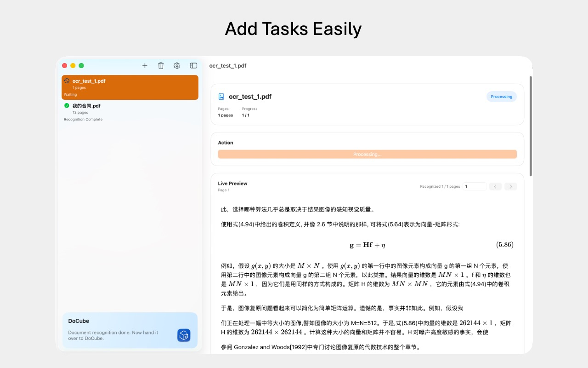Screen dimensions: 588x368
Task: Go to previous page chevron
Action: [x=495, y=186]
